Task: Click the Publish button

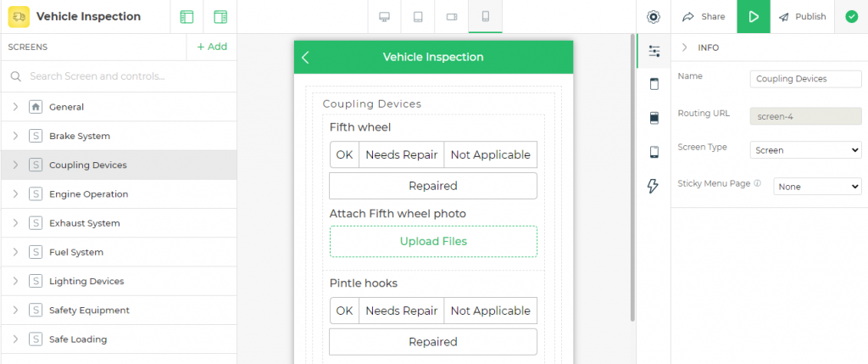Action: click(x=802, y=17)
